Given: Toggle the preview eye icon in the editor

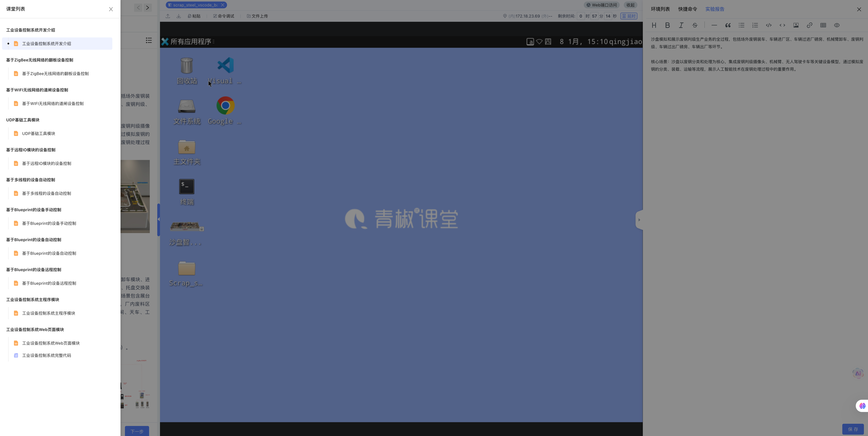Looking at the screenshot, I should [837, 25].
